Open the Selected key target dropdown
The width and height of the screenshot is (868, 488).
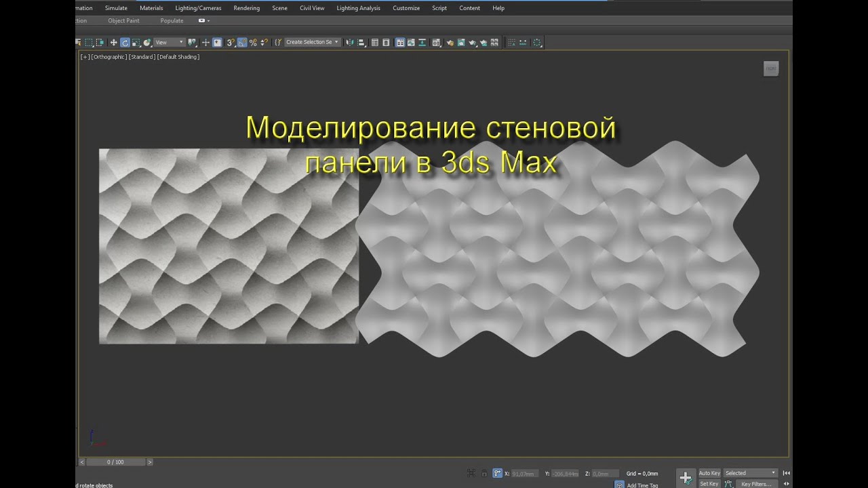(751, 473)
